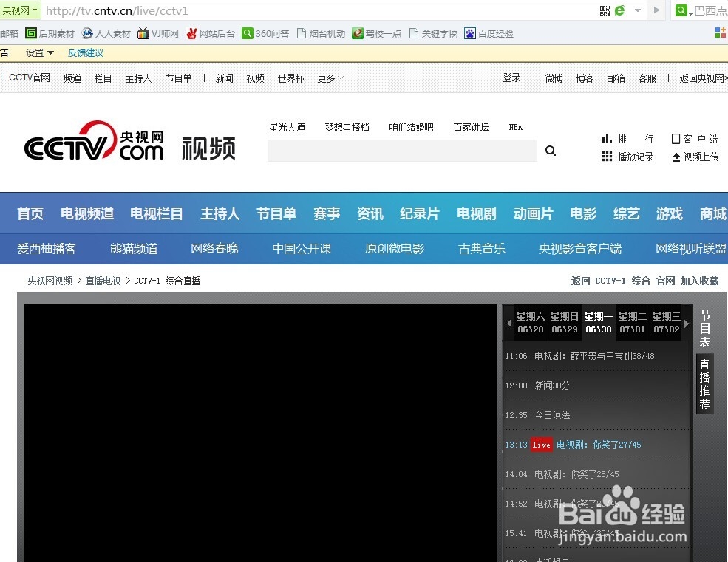Screen dimensions: 728x562
Task: Open 烟台机动 bookmark
Action: pos(321,33)
